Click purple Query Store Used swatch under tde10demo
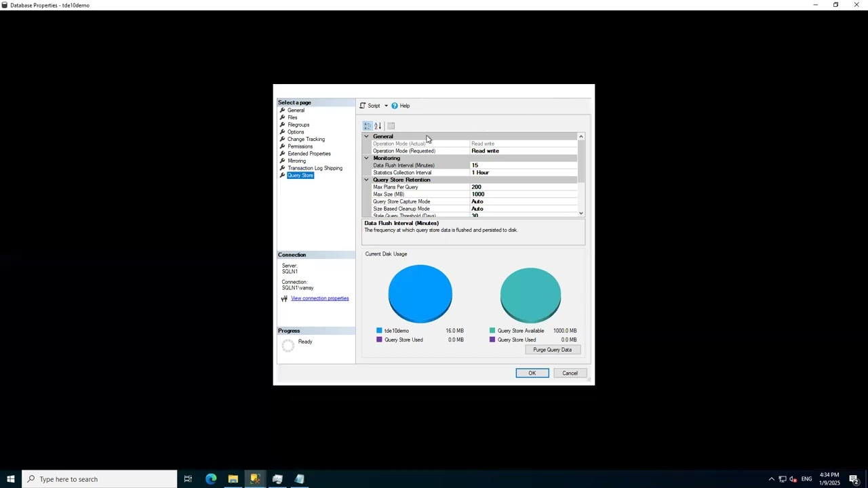 379,340
